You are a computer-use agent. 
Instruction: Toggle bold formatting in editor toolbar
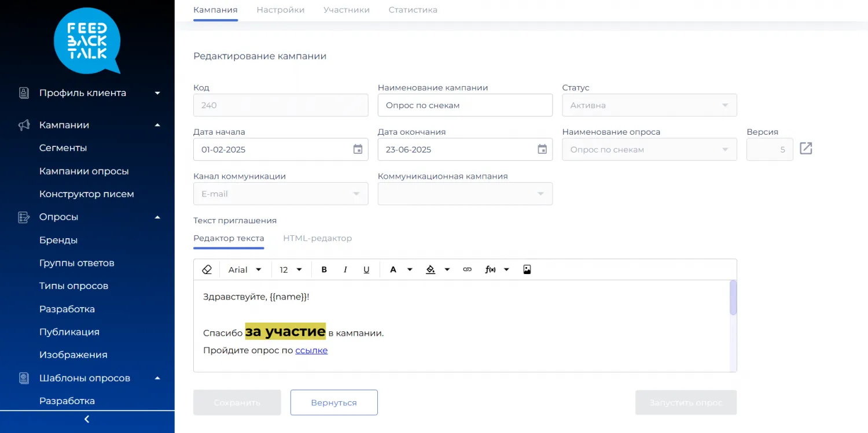pyautogui.click(x=324, y=269)
